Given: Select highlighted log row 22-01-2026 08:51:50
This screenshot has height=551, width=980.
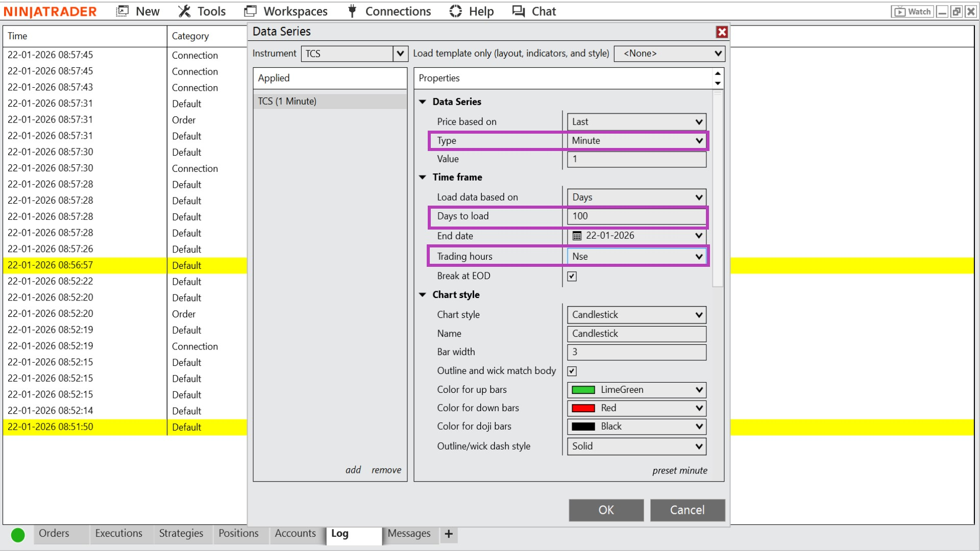Looking at the screenshot, I should [x=125, y=427].
